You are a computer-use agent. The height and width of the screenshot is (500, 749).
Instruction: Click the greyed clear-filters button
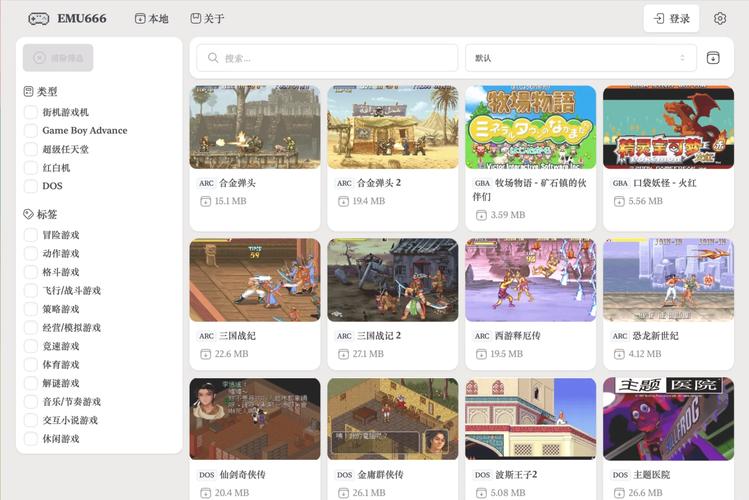(x=58, y=58)
